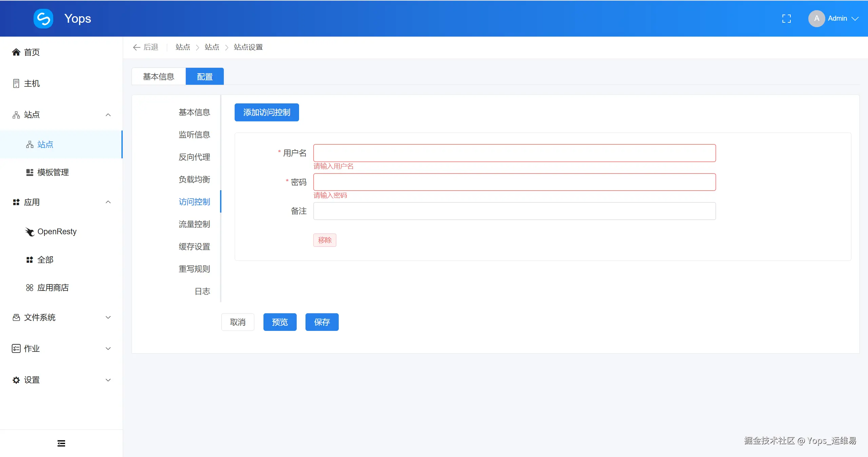Click the Yops logo icon
The image size is (868, 457).
point(43,19)
